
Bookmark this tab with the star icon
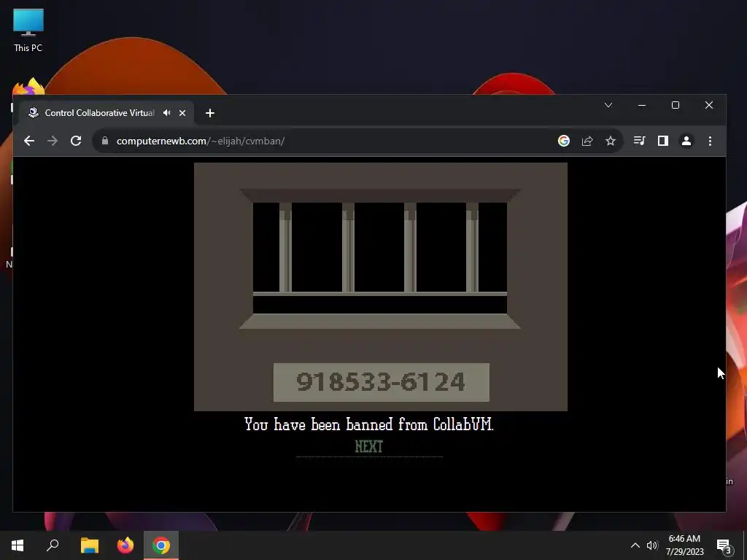611,141
